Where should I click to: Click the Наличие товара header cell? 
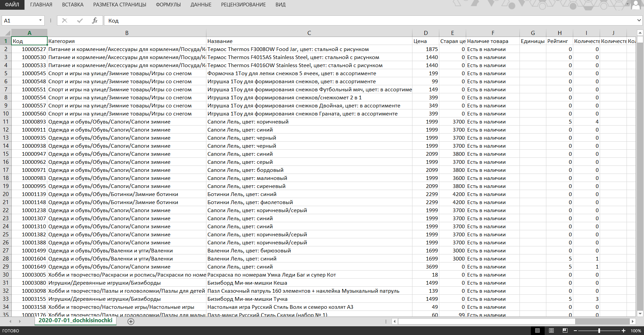click(x=493, y=41)
